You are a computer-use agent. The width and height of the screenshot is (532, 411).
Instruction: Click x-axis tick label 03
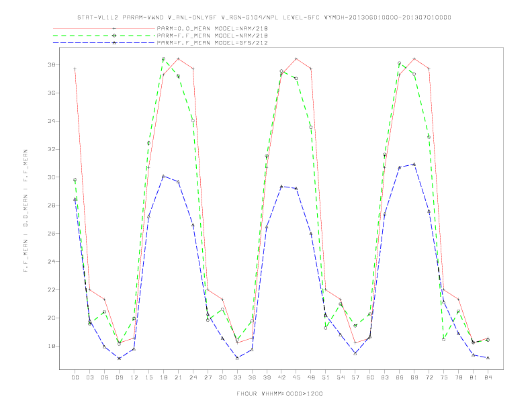point(89,377)
